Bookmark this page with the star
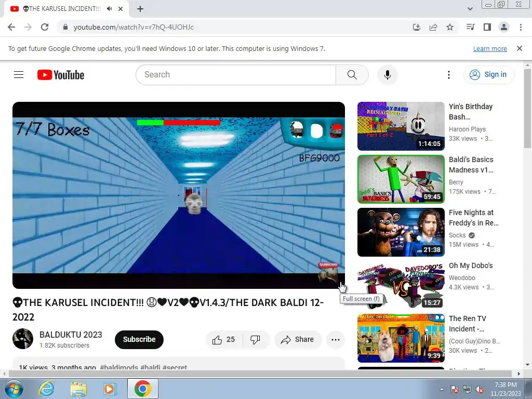The image size is (532, 399). tap(450, 27)
